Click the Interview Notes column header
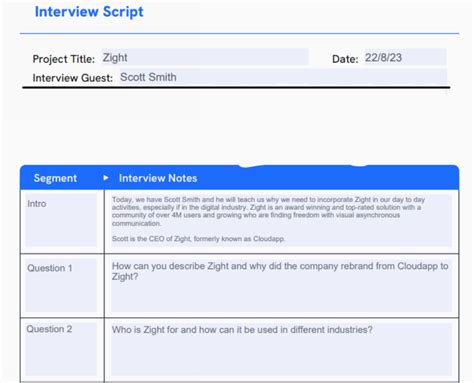Viewport: 474px width, 383px height. [x=158, y=178]
